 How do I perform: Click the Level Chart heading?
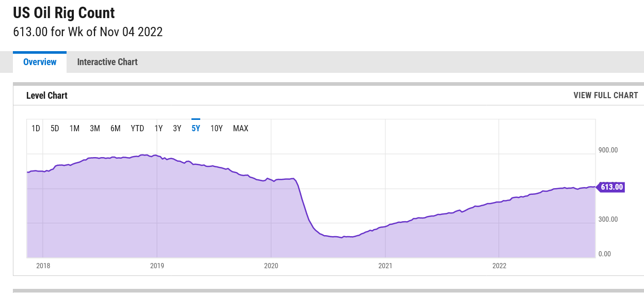[x=47, y=95]
